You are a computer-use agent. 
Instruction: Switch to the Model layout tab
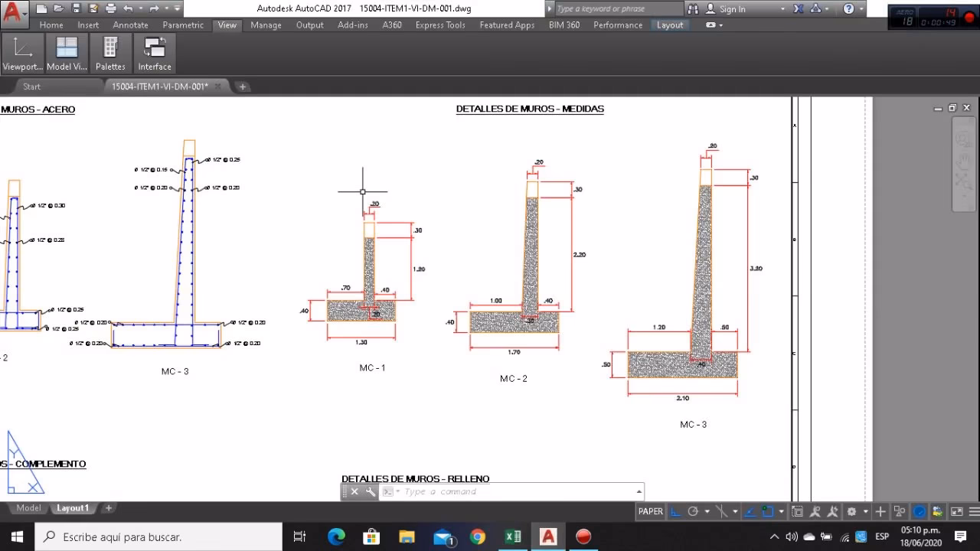click(28, 508)
